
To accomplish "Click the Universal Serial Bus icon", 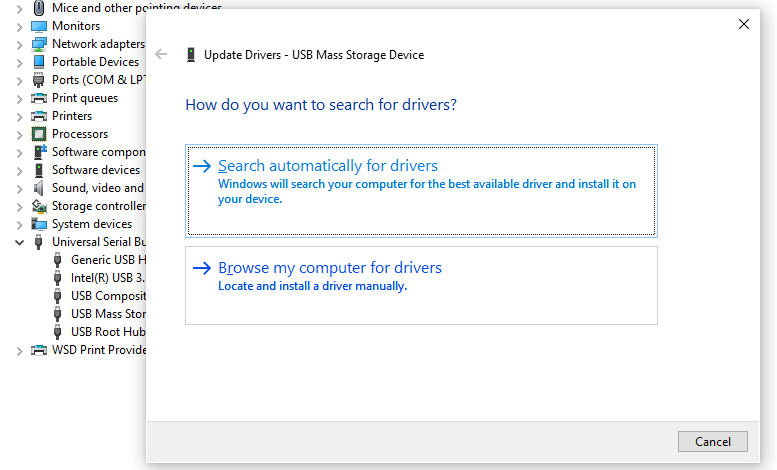I will 39,242.
